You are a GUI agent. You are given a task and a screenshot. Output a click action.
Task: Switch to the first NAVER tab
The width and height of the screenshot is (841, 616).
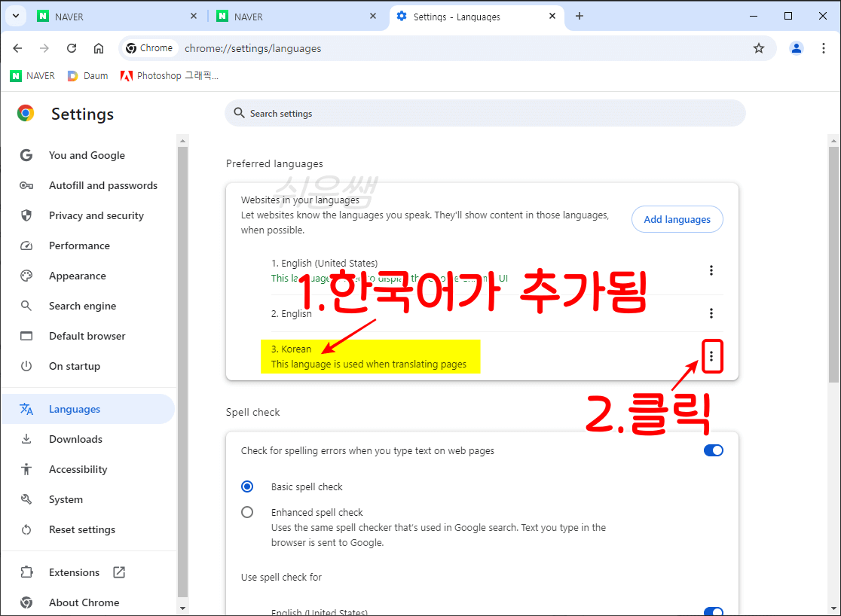[106, 15]
